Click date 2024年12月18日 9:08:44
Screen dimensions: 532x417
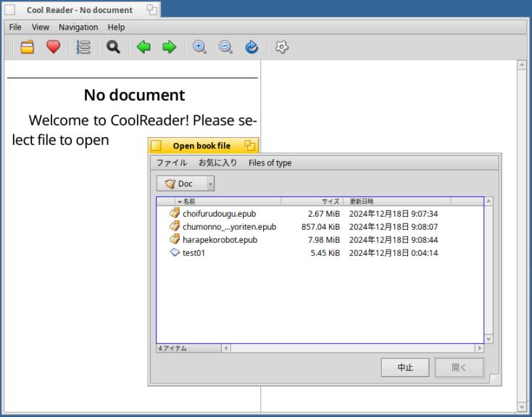(394, 240)
